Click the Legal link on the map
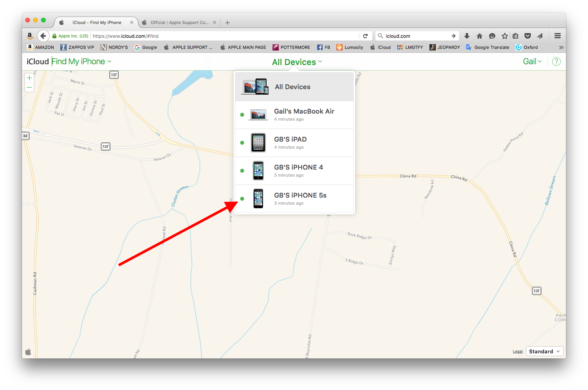This screenshot has width=588, height=390. pos(517,351)
